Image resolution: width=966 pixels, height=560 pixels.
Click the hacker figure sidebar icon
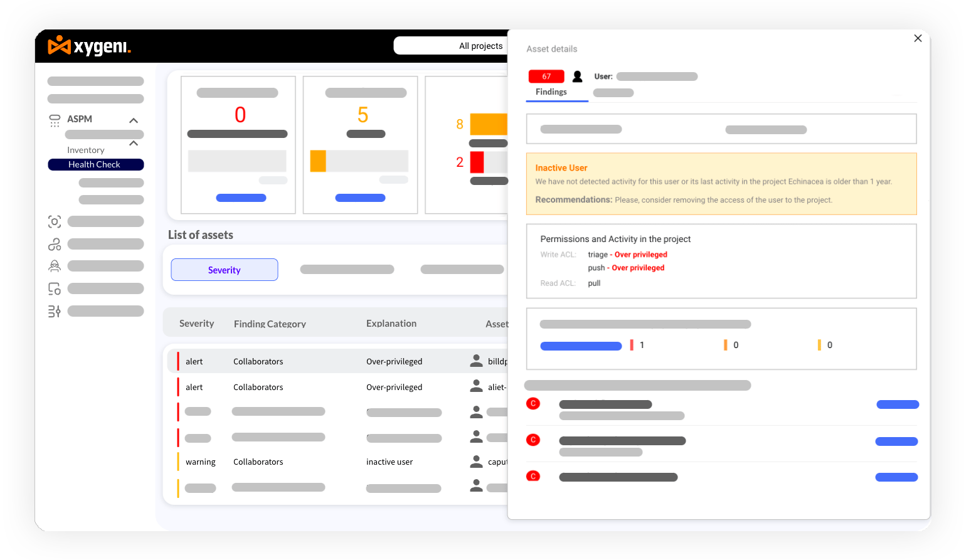(55, 266)
